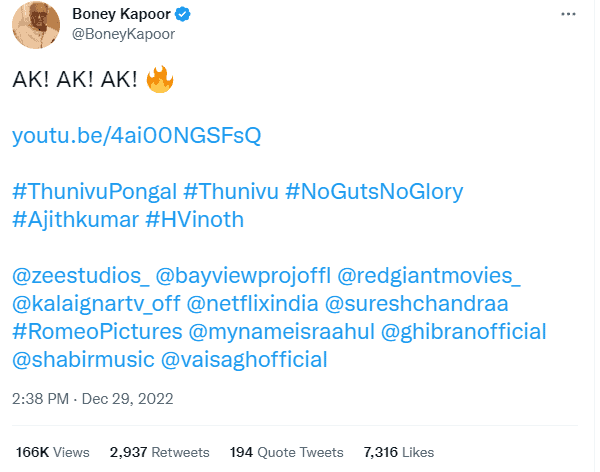The image size is (600, 472).
Task: Open the #ThunivuPongal hashtag
Action: (94, 191)
